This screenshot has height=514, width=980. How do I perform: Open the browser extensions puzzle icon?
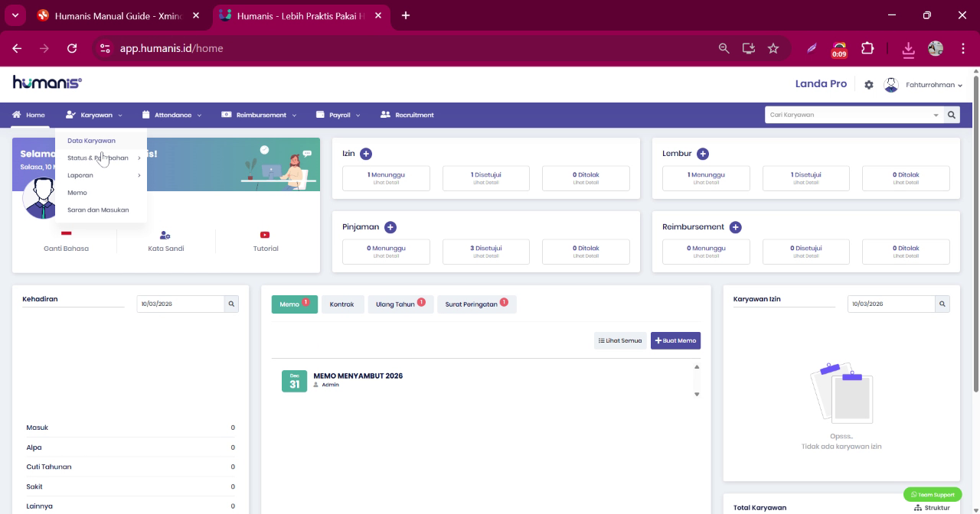[867, 48]
